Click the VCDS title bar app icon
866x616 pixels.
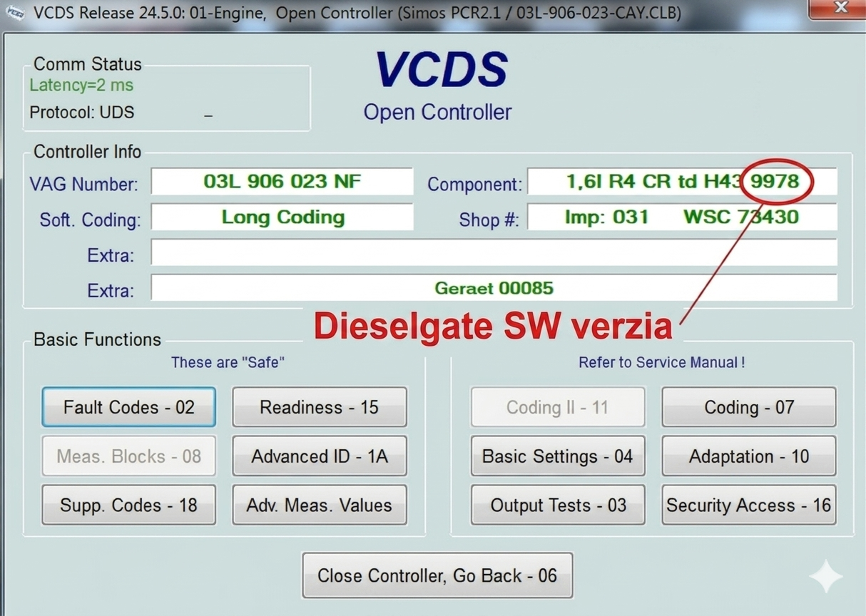pyautogui.click(x=14, y=13)
